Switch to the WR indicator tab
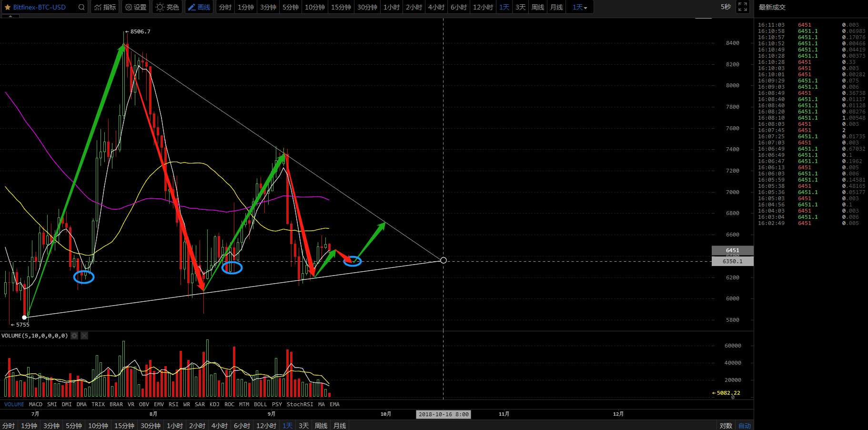Screen dimensions: 868x430 click(187, 404)
